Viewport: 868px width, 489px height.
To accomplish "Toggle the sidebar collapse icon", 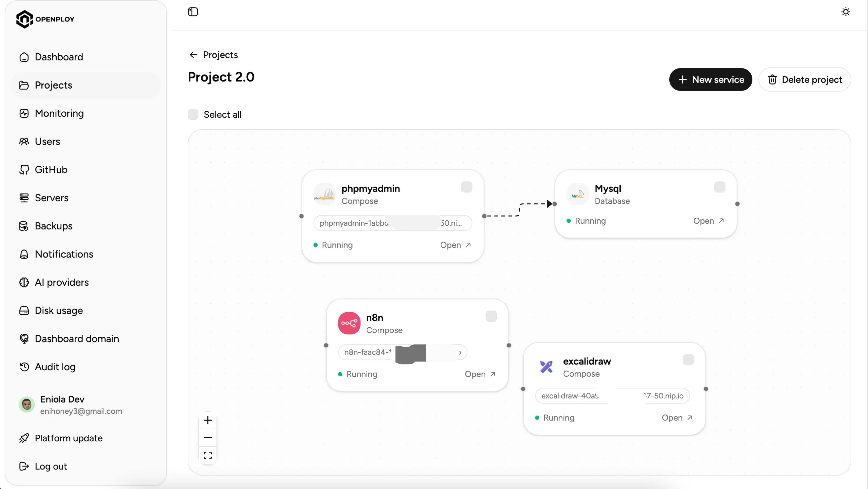I will point(193,12).
